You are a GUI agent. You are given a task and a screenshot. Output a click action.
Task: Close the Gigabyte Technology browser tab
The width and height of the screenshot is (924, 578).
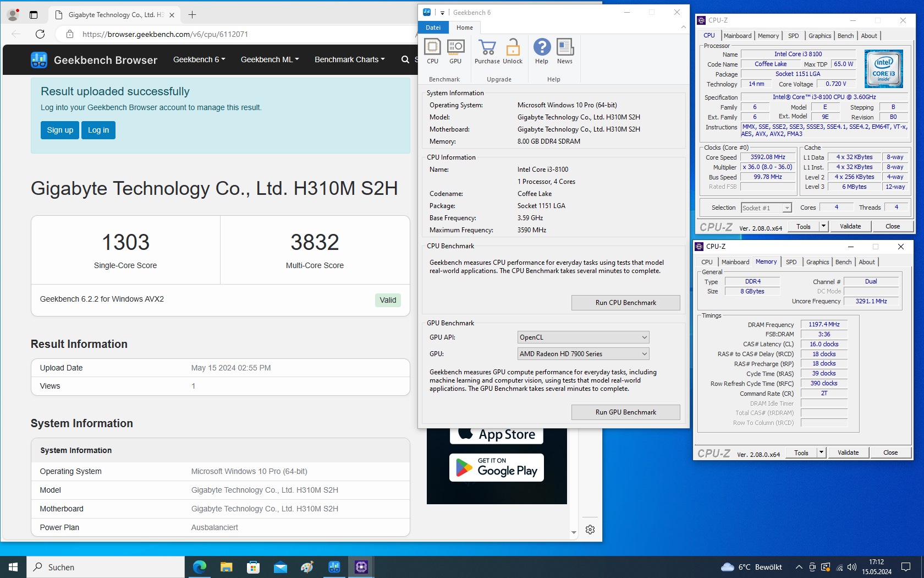172,15
